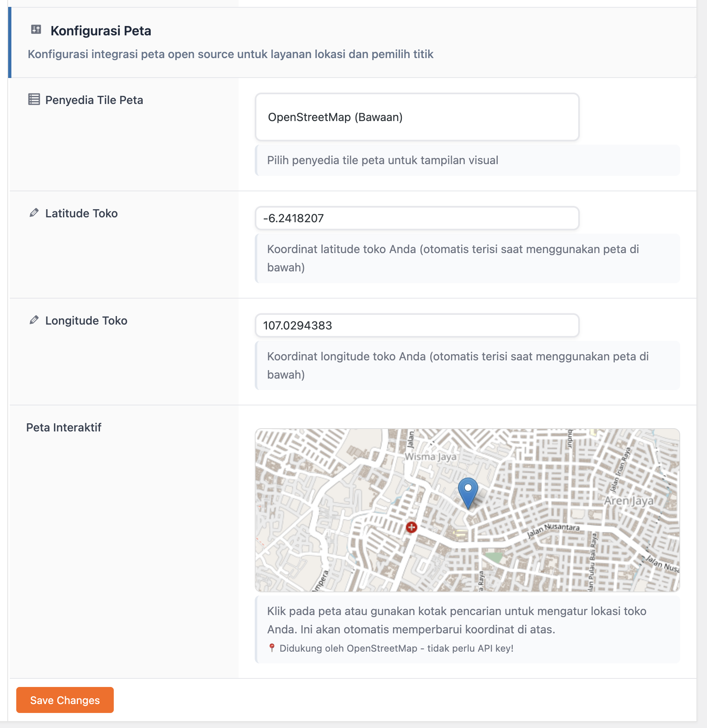Image resolution: width=707 pixels, height=728 pixels.
Task: Open the OpenStreetMap (Bawaan) tile provider dropdown
Action: point(417,117)
